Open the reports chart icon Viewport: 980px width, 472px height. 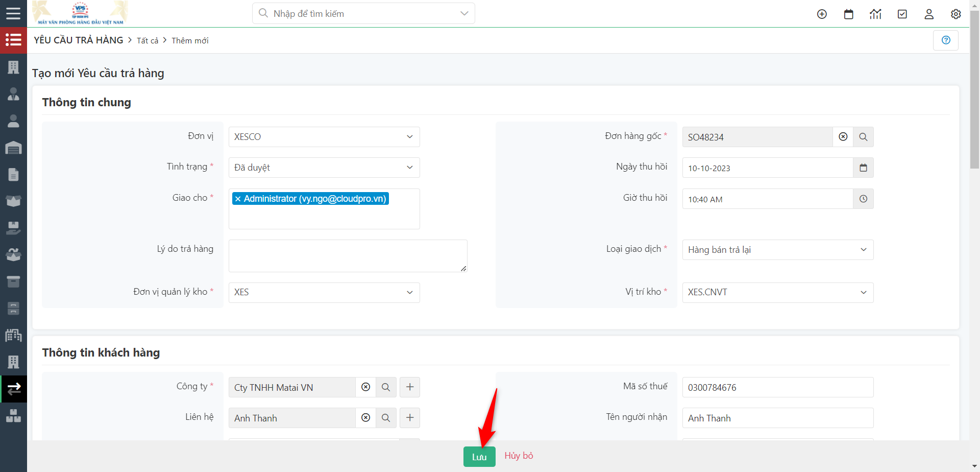[x=875, y=14]
